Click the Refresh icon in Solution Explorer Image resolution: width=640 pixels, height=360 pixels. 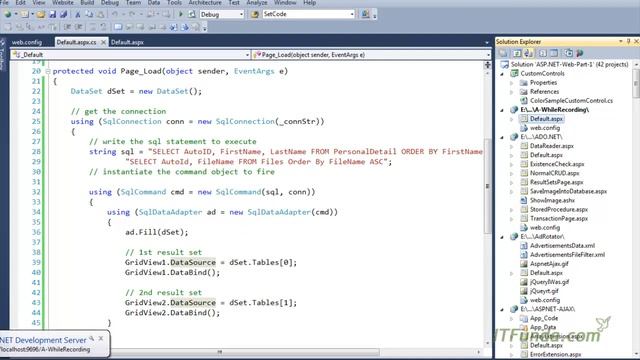pos(517,53)
